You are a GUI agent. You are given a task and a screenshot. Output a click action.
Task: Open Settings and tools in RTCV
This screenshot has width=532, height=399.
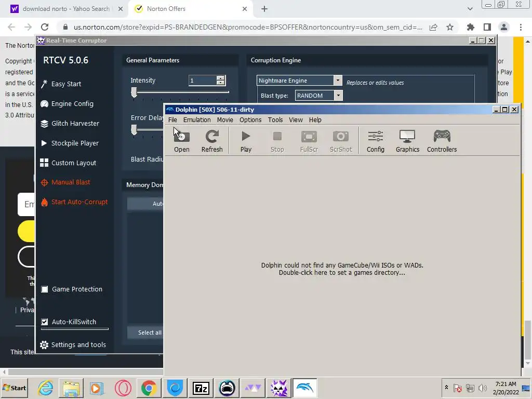coord(73,345)
